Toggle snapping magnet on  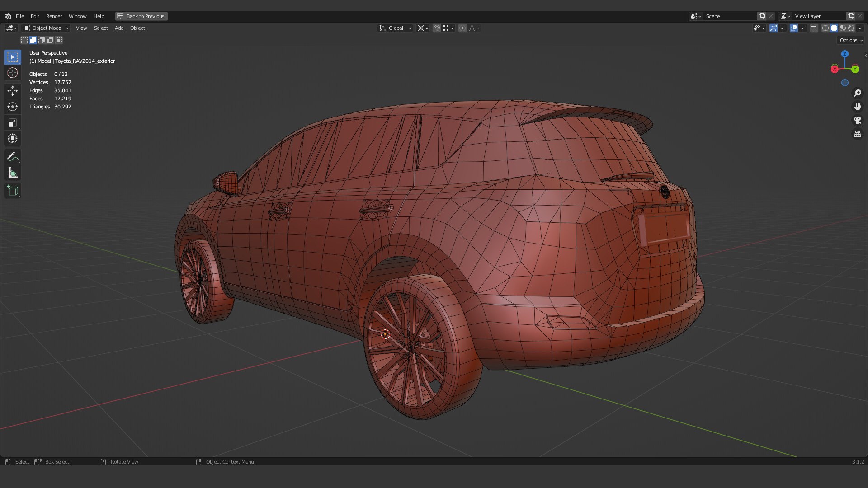437,28
